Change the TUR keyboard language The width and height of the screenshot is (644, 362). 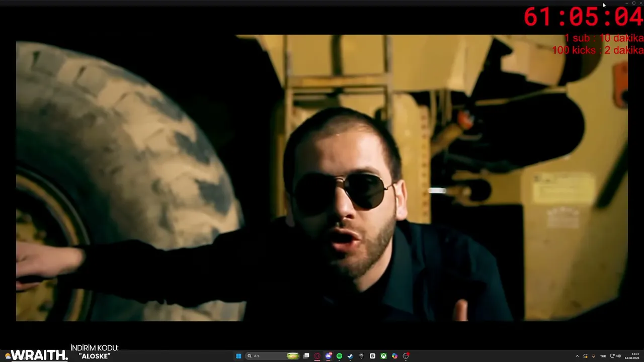click(x=603, y=356)
